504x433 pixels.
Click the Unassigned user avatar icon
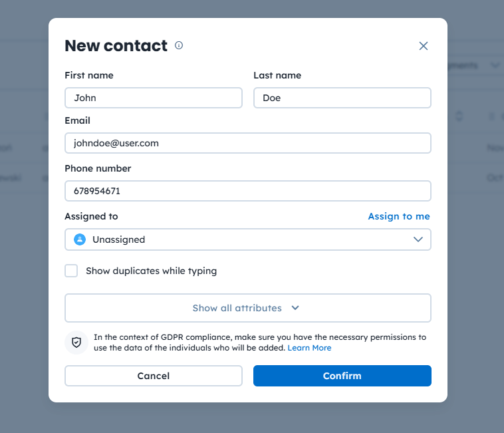(x=80, y=239)
